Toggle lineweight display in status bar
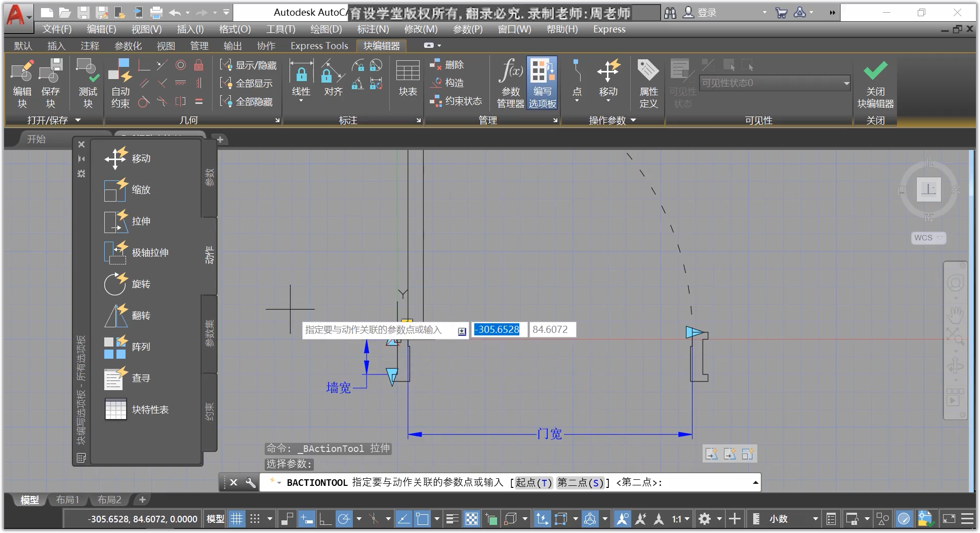Viewport: 980px width, 533px height. pyautogui.click(x=453, y=519)
